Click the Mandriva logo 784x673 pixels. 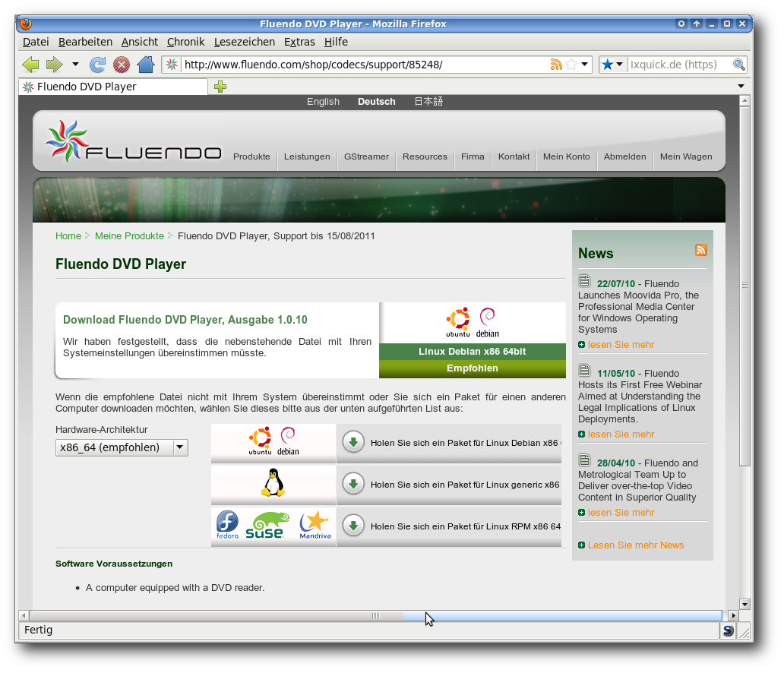pyautogui.click(x=315, y=525)
